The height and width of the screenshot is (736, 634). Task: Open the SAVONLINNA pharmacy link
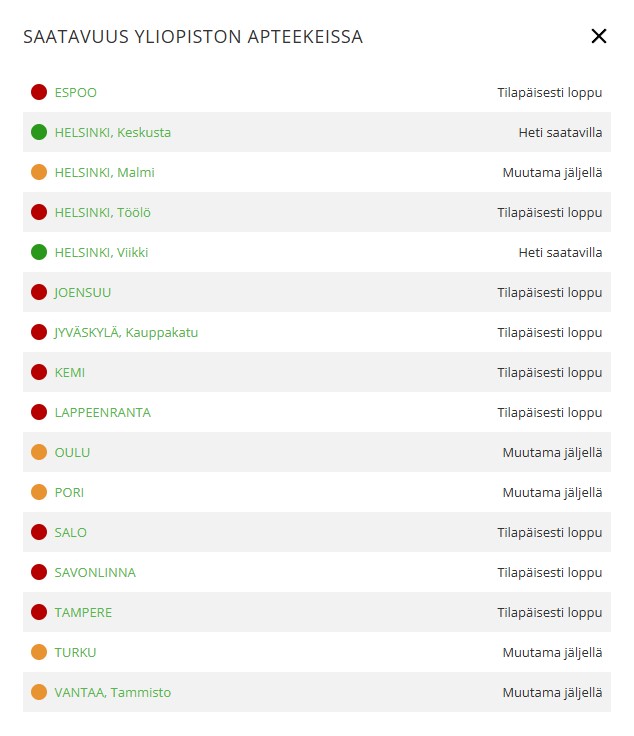click(95, 573)
